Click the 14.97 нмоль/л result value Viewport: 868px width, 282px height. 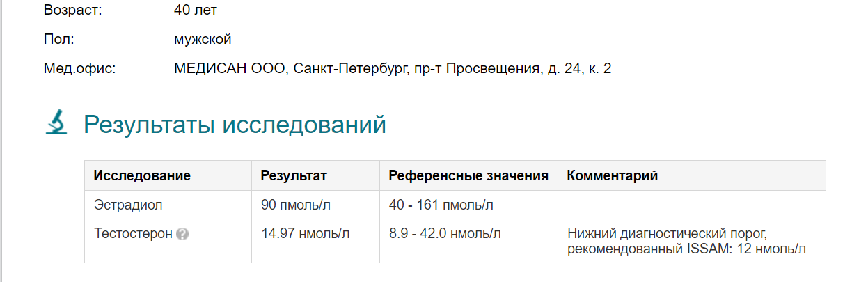(305, 234)
